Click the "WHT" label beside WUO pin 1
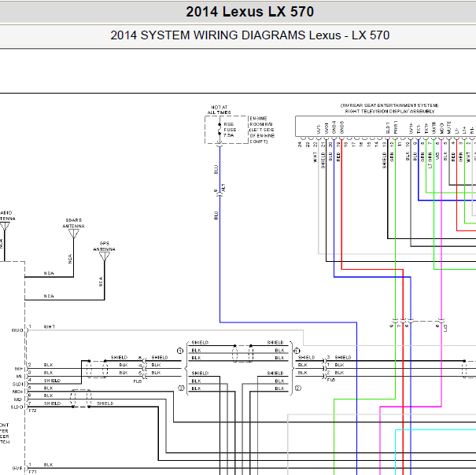 (50, 327)
